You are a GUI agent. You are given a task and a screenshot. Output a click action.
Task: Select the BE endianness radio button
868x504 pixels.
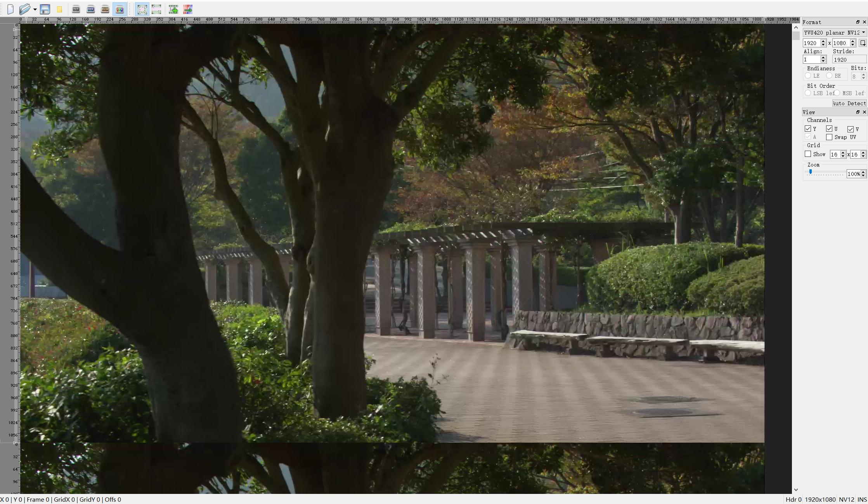829,76
